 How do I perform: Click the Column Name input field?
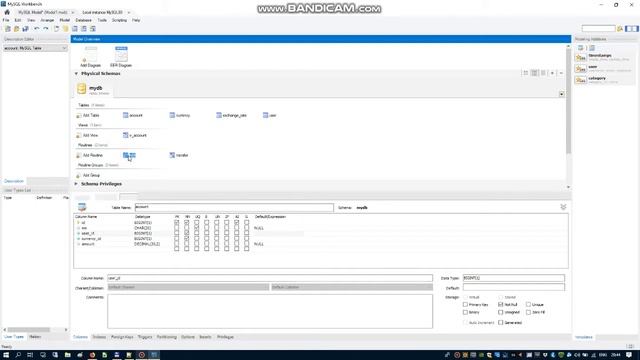click(x=270, y=278)
